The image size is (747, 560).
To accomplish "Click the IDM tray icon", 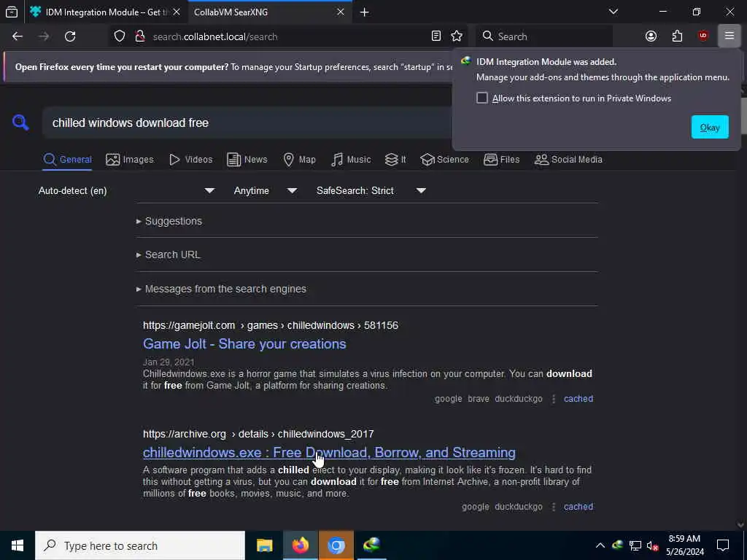I will 617,545.
